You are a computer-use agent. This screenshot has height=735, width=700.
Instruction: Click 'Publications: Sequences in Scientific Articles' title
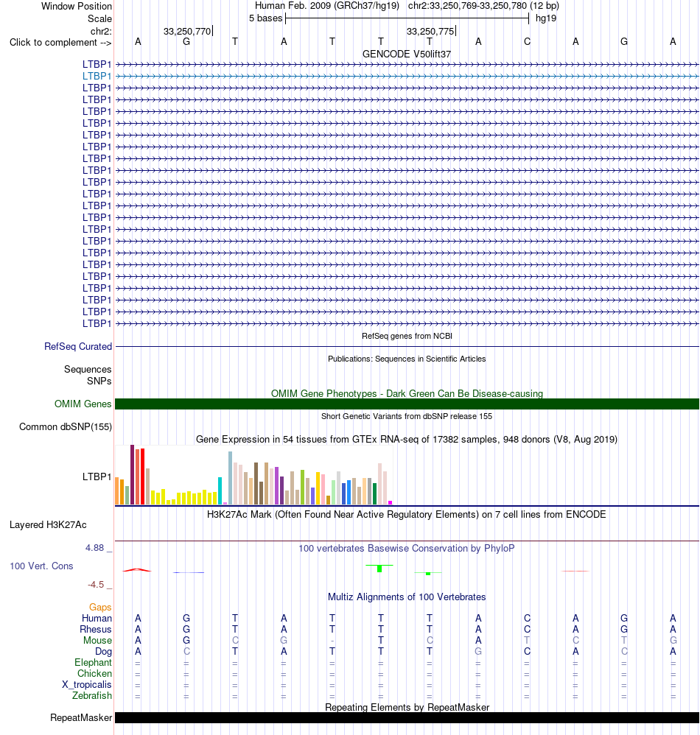click(407, 359)
